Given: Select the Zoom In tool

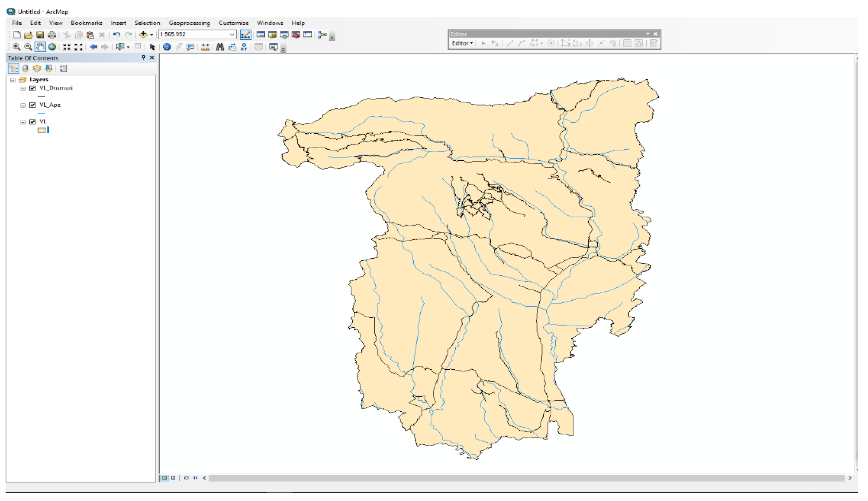Looking at the screenshot, I should point(16,47).
